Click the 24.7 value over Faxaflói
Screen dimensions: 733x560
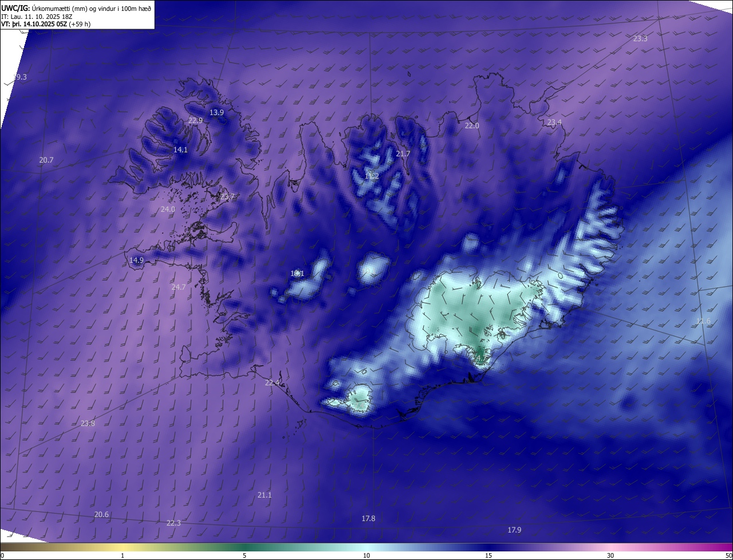pyautogui.click(x=179, y=287)
